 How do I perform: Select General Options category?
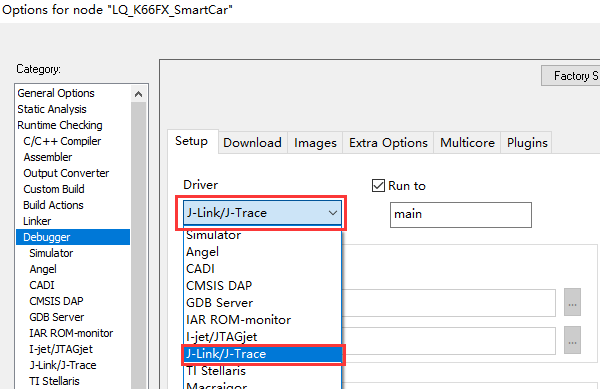56,93
